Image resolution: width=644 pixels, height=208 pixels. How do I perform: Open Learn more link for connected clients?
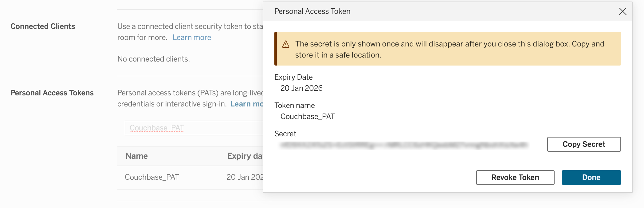[192, 38]
